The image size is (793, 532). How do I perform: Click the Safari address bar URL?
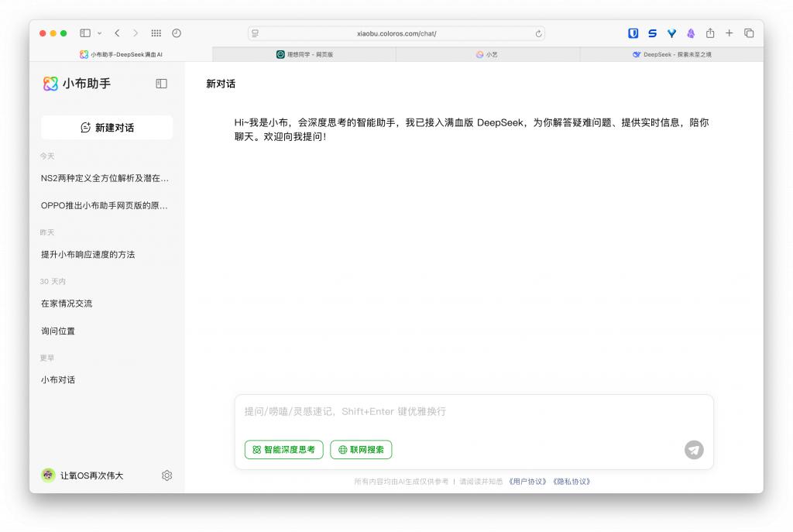click(x=396, y=33)
